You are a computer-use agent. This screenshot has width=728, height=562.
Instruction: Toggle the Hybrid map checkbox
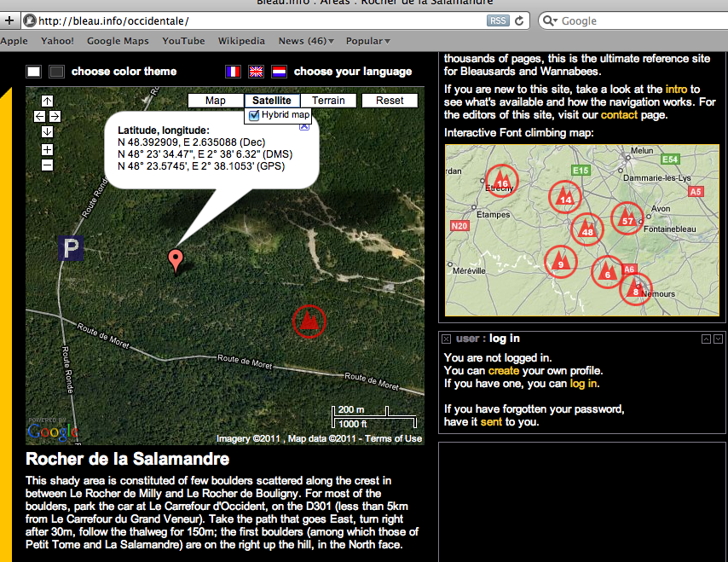pos(254,115)
